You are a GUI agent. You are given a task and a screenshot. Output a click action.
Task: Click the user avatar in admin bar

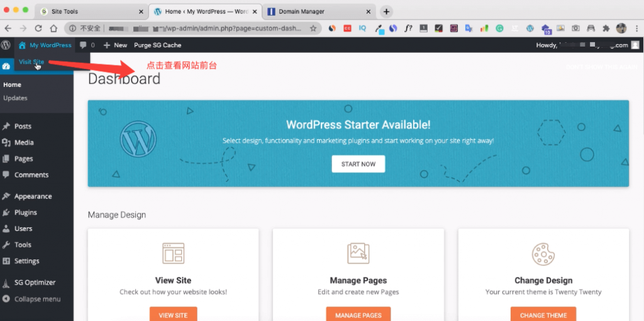coord(635,45)
